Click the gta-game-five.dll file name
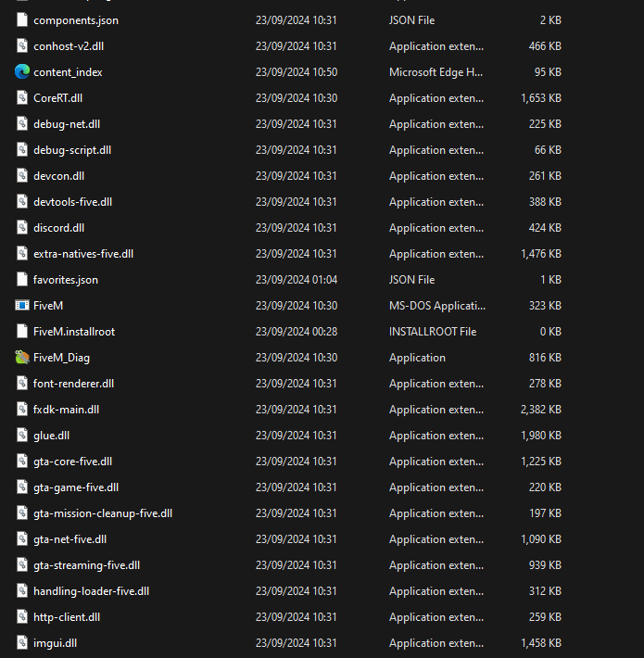Image resolution: width=644 pixels, height=658 pixels. click(76, 487)
